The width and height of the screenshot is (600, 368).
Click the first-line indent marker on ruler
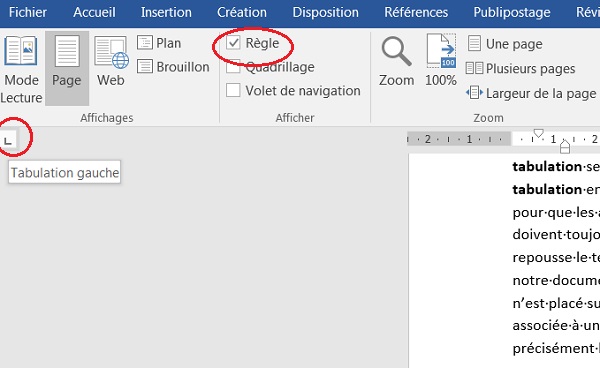pos(538,134)
